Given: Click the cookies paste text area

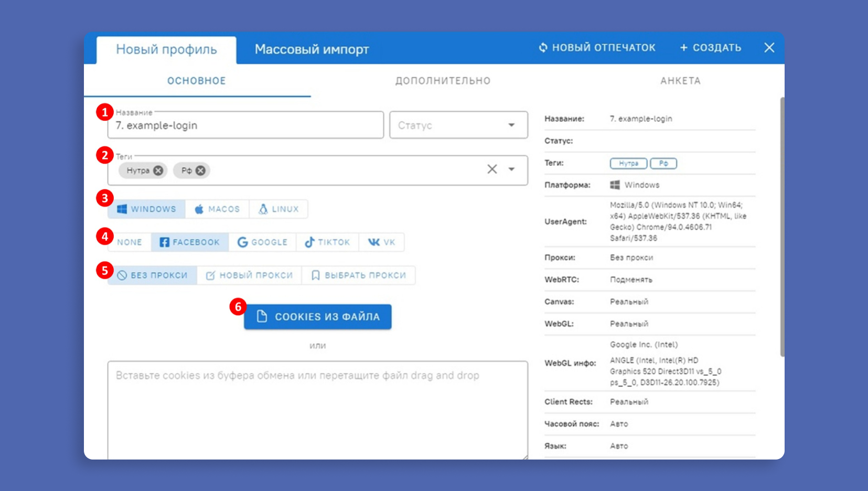Looking at the screenshot, I should tap(318, 410).
